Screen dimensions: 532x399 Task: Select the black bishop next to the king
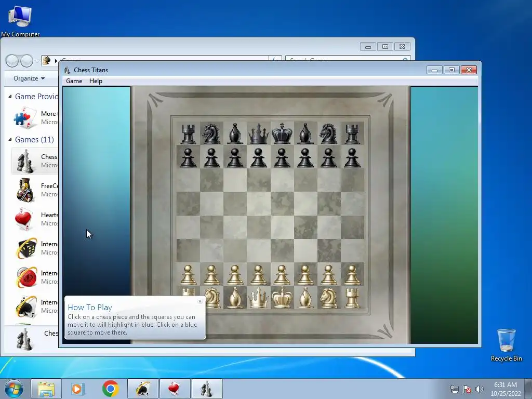(x=305, y=134)
